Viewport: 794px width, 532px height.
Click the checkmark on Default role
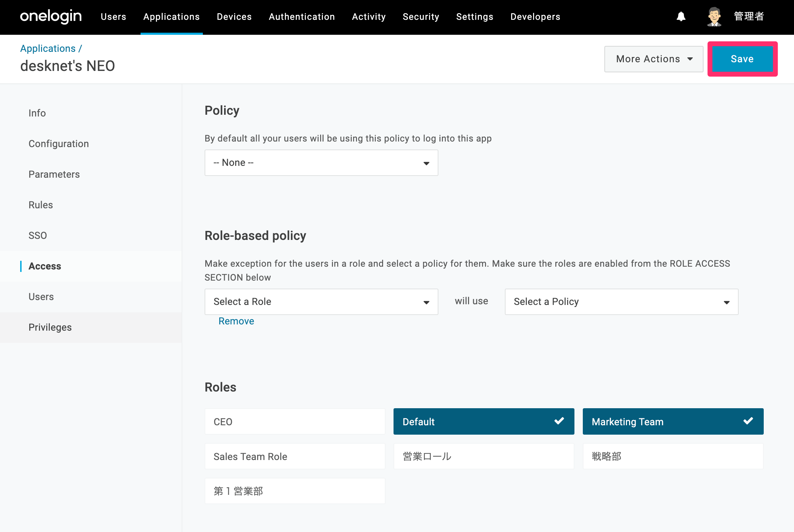(559, 421)
